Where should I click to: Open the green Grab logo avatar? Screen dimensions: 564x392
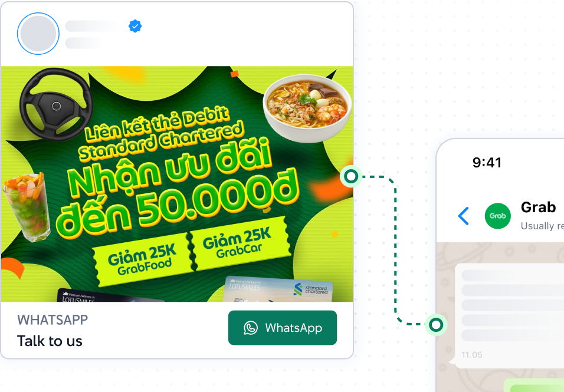(497, 216)
